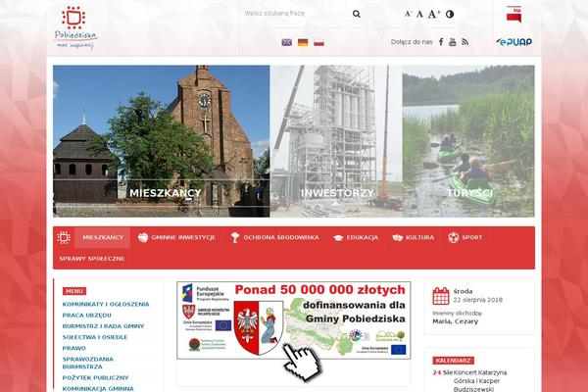The width and height of the screenshot is (588, 392).
Task: Open the Inwestorzy photo banner
Action: (x=336, y=141)
